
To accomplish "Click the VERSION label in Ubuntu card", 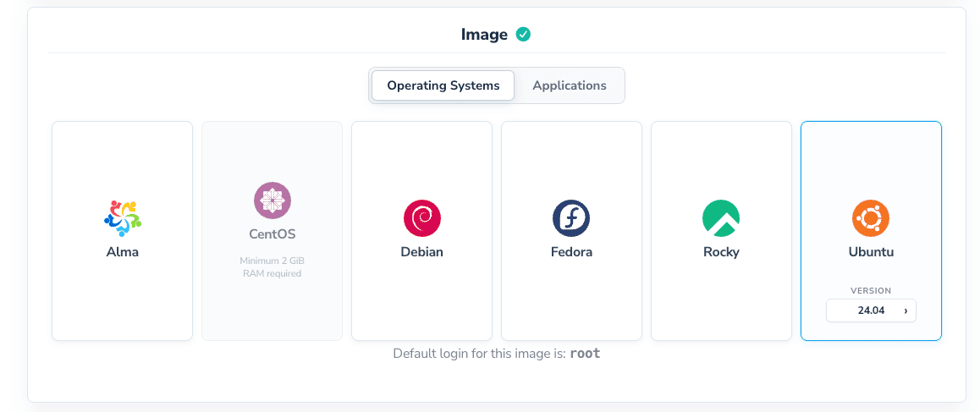I will [x=871, y=291].
